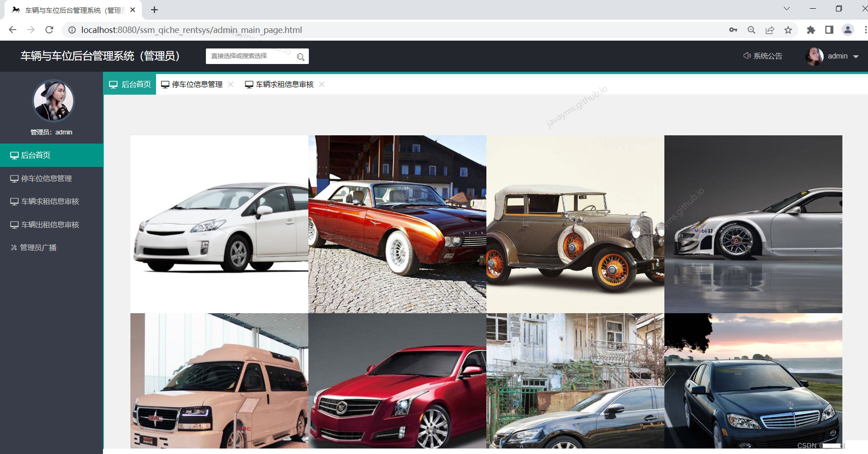Open the 系统公告 system announcements
Screen dimensions: 868x454
(763, 56)
